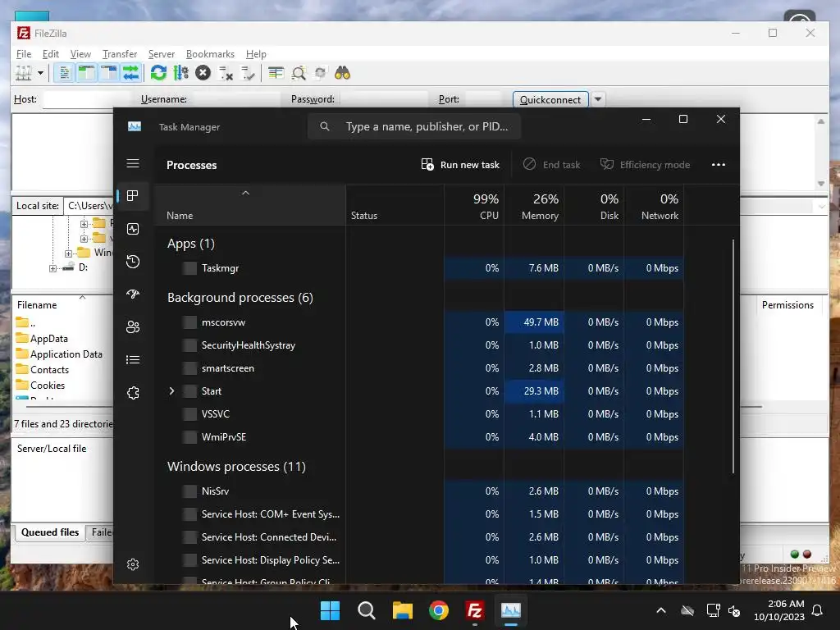Toggle FileZilla message log display icon
The height and width of the screenshot is (630, 840).
pyautogui.click(x=64, y=73)
